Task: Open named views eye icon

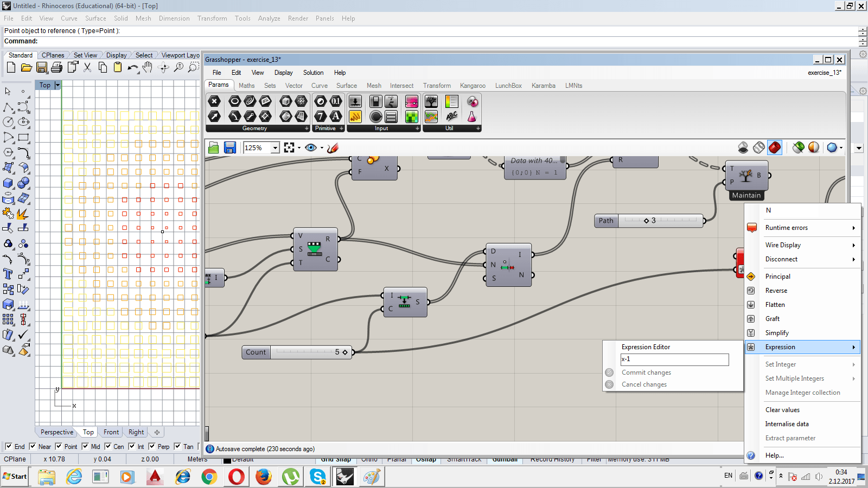Action: [x=311, y=147]
